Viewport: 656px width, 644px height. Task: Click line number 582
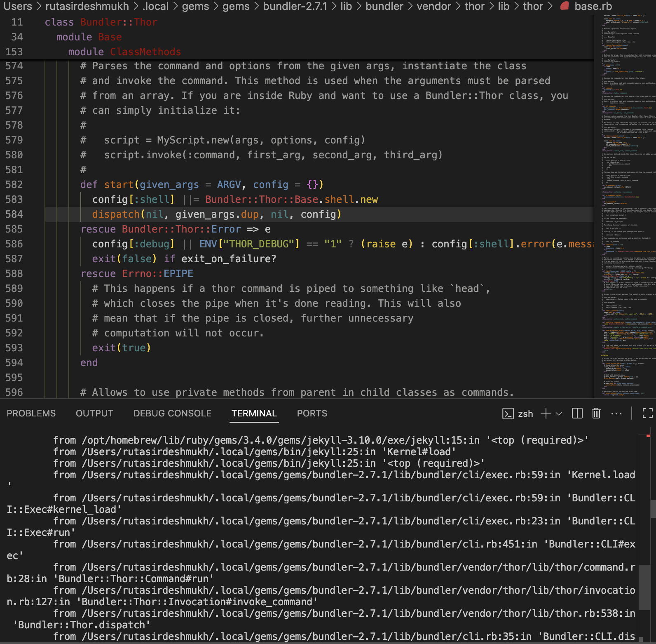pyautogui.click(x=14, y=185)
